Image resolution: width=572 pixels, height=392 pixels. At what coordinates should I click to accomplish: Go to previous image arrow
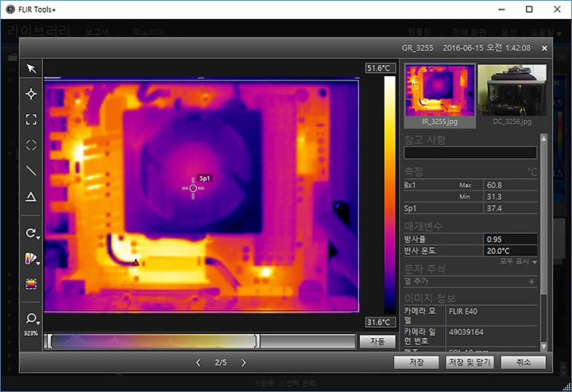coord(198,363)
